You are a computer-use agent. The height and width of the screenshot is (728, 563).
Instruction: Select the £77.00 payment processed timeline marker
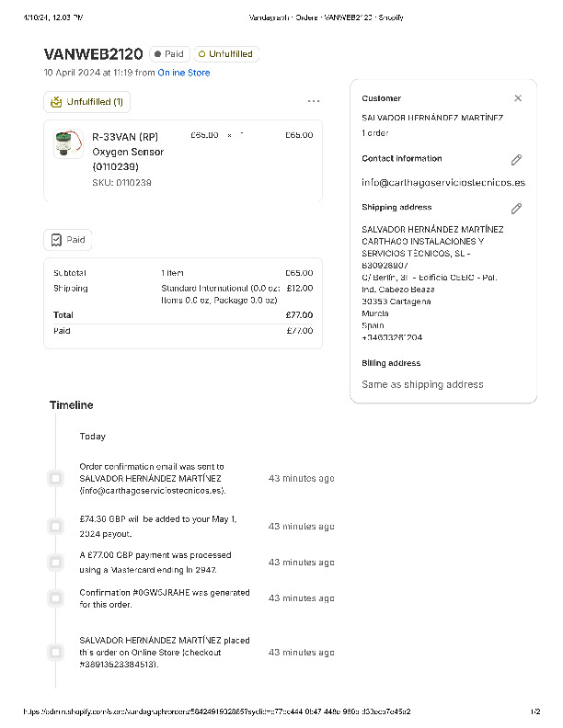(x=55, y=563)
